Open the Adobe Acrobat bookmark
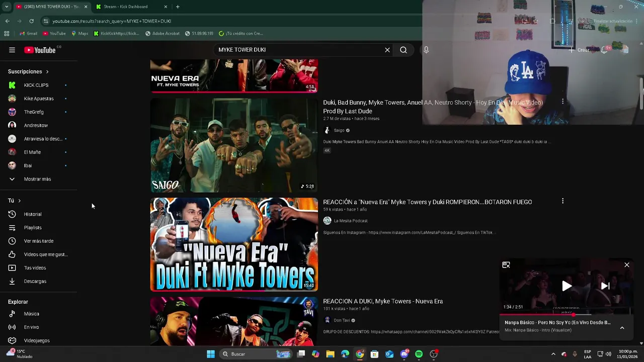Screen dimensions: 644x362 [162, 33]
